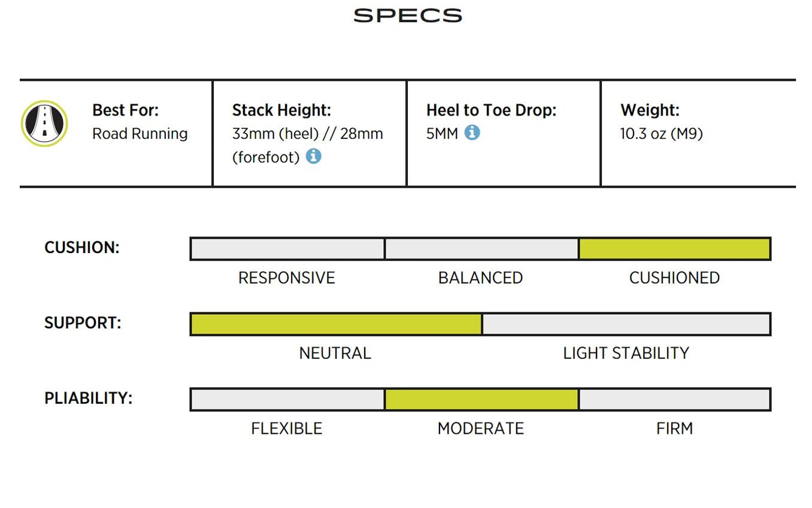This screenshot has width=812, height=508.
Task: Open the Stack Height info icon
Action: [314, 156]
